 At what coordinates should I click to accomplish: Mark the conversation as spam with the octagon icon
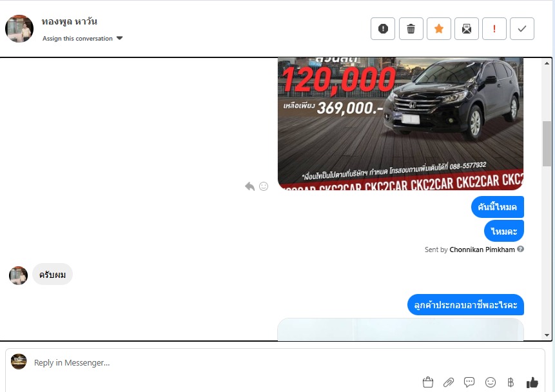[x=383, y=28]
